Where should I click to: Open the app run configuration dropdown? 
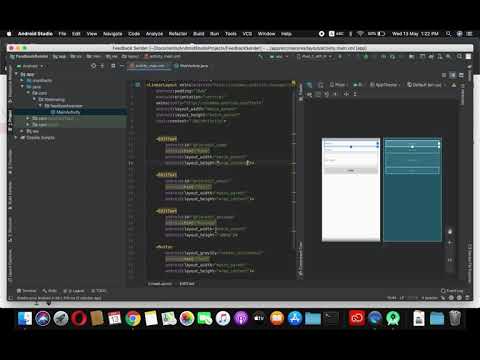279,57
